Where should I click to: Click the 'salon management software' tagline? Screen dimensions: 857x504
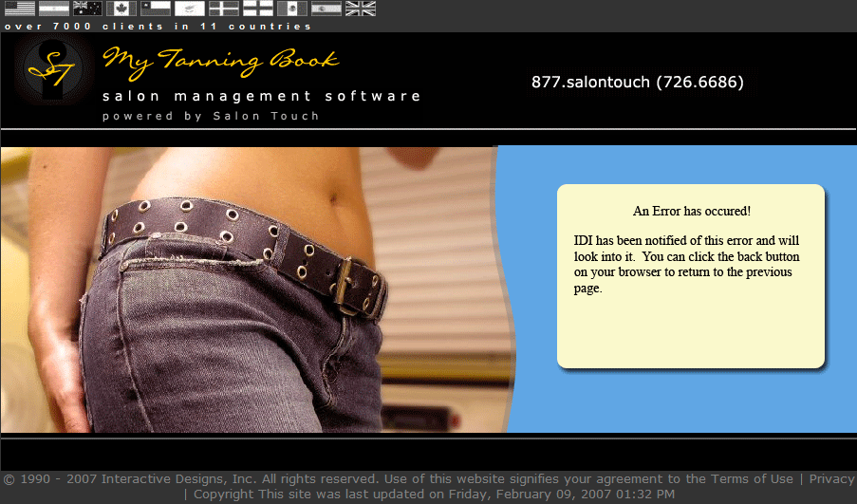point(261,96)
